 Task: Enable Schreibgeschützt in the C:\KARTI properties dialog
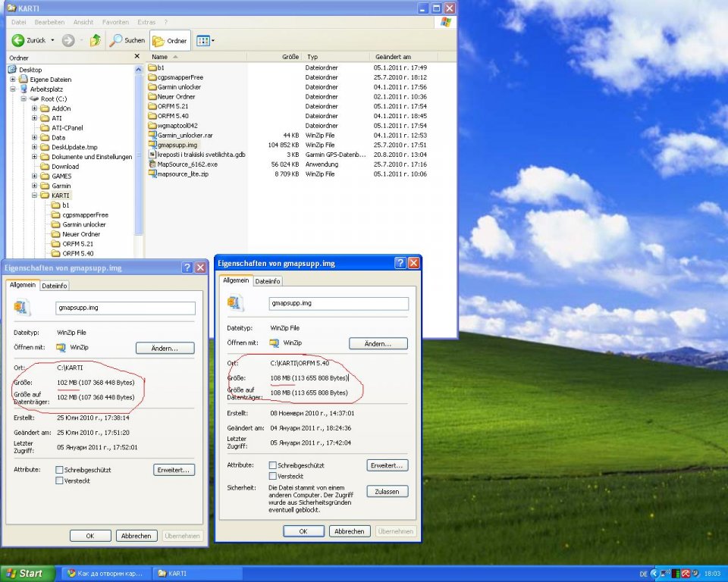click(59, 470)
